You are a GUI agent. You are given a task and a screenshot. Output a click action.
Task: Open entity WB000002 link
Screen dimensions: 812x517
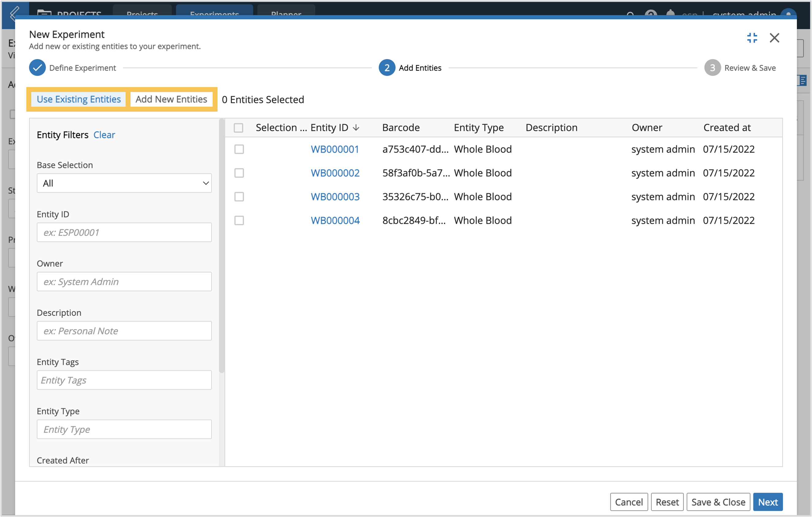click(335, 173)
